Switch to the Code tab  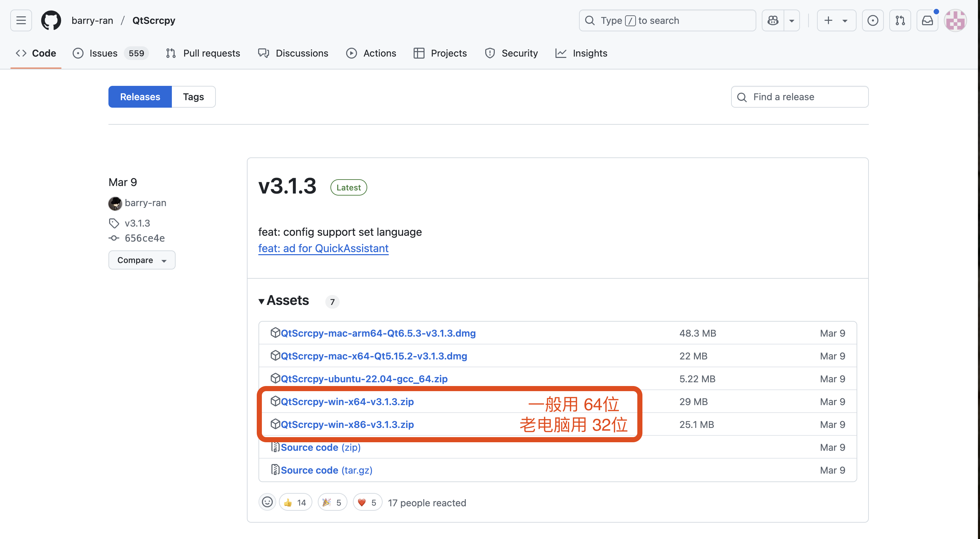pos(36,53)
